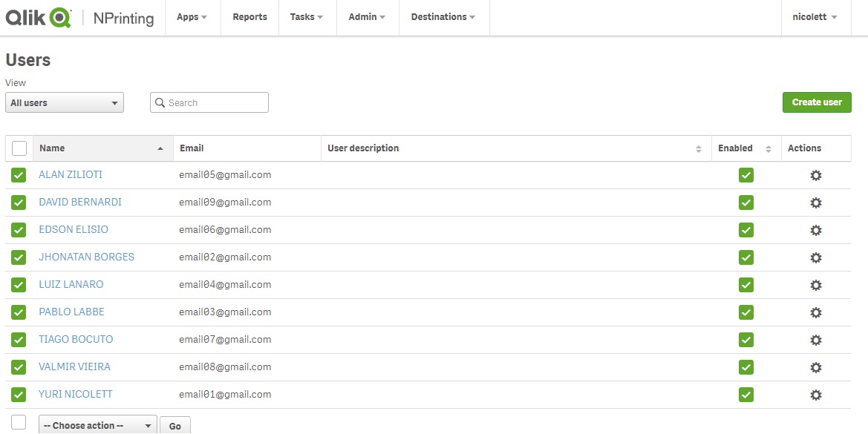Open actions gear for ALAN ZILIOTI

click(815, 176)
